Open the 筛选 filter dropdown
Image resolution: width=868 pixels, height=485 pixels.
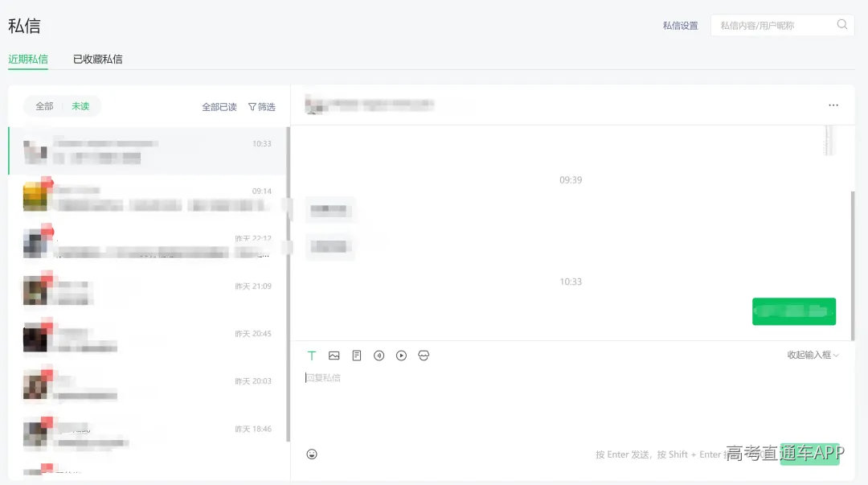pyautogui.click(x=261, y=107)
